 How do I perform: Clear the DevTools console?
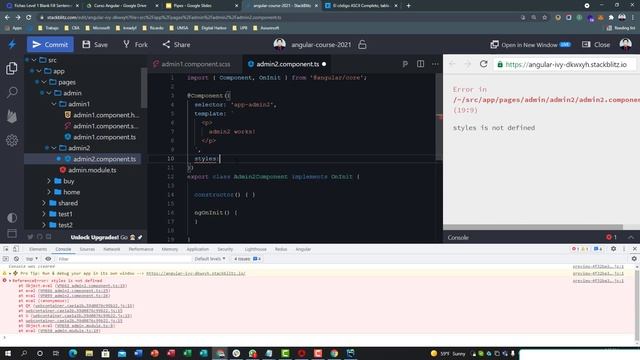(16, 259)
